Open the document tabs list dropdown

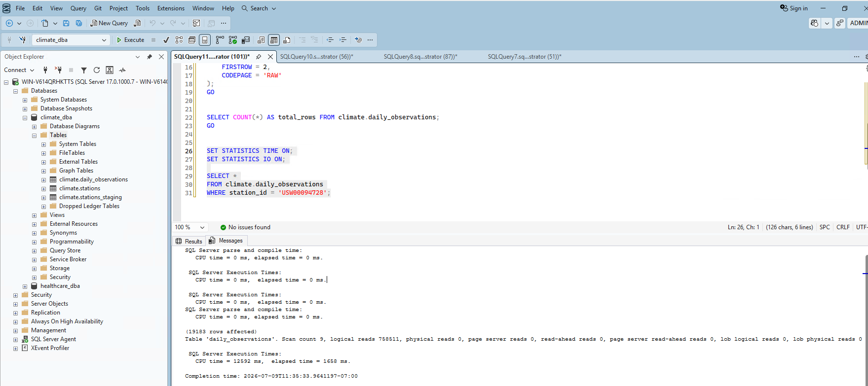(x=857, y=57)
